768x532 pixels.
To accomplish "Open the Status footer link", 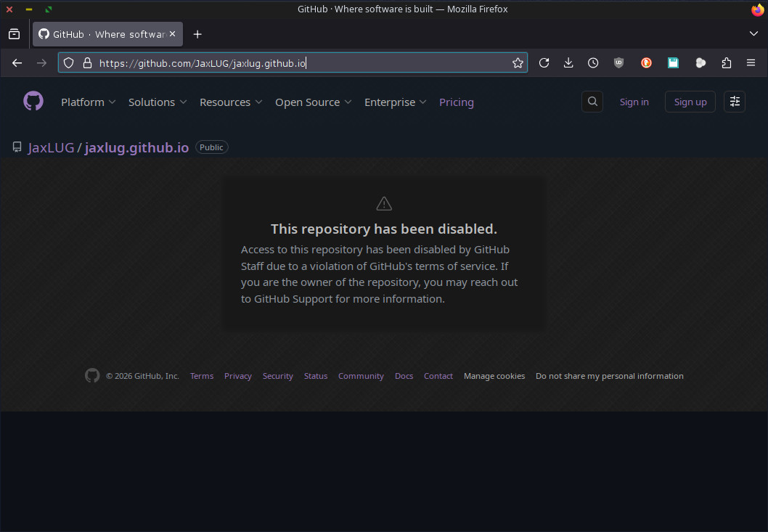I will (x=316, y=376).
